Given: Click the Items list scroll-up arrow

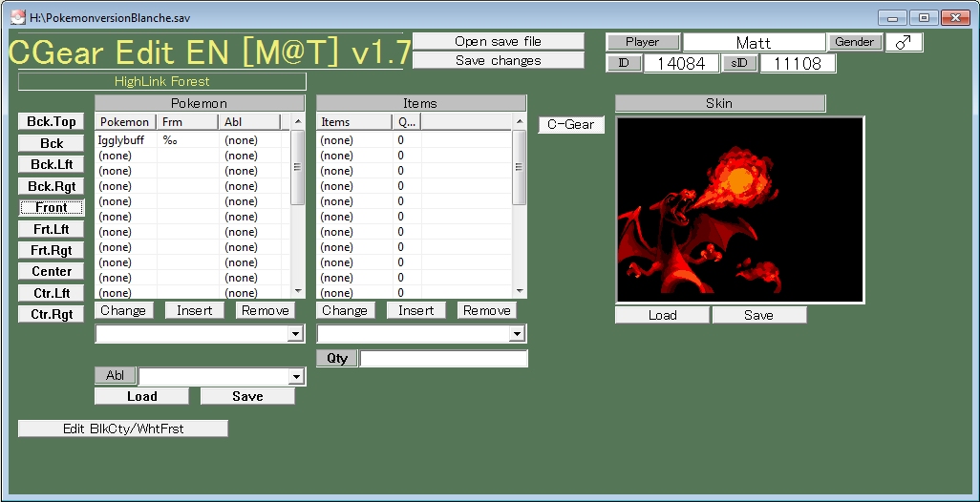Looking at the screenshot, I should click(519, 121).
